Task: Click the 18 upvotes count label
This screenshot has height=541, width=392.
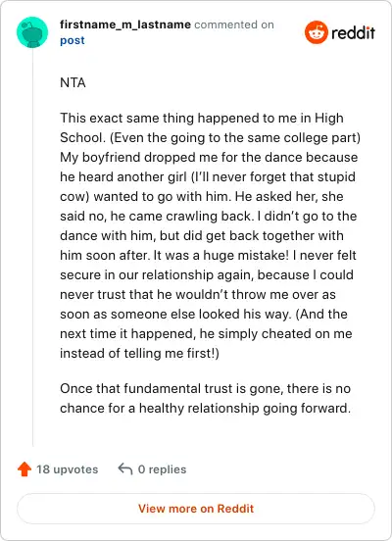Action: [x=68, y=469]
